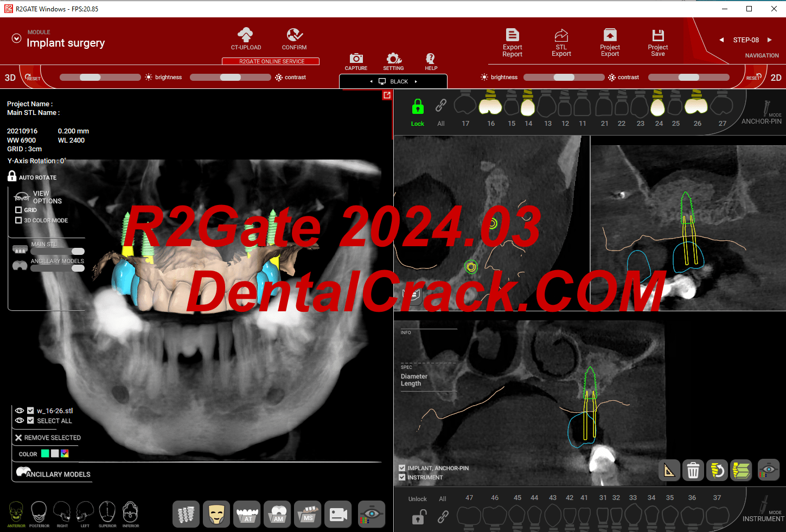Image resolution: width=786 pixels, height=532 pixels.
Task: Open 2D view color-eye visibility icon
Action: point(768,470)
